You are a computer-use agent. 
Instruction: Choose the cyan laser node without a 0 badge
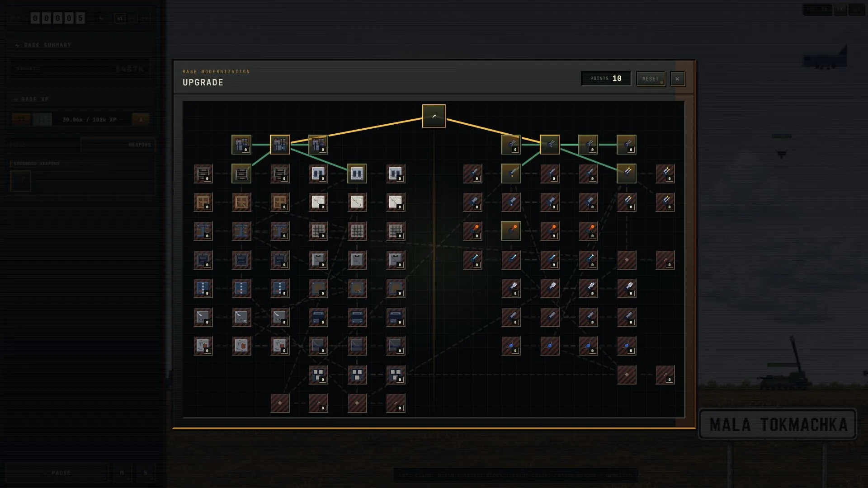[x=511, y=260]
